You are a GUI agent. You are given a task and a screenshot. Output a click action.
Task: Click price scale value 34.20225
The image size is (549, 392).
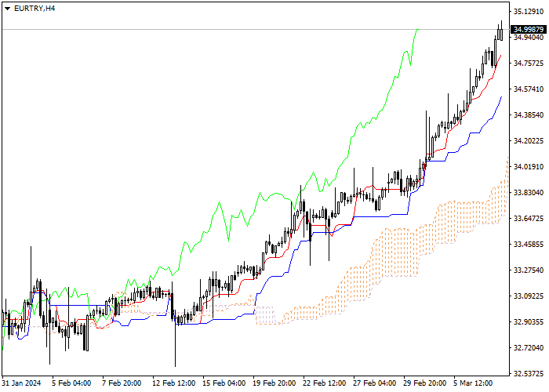pos(529,141)
